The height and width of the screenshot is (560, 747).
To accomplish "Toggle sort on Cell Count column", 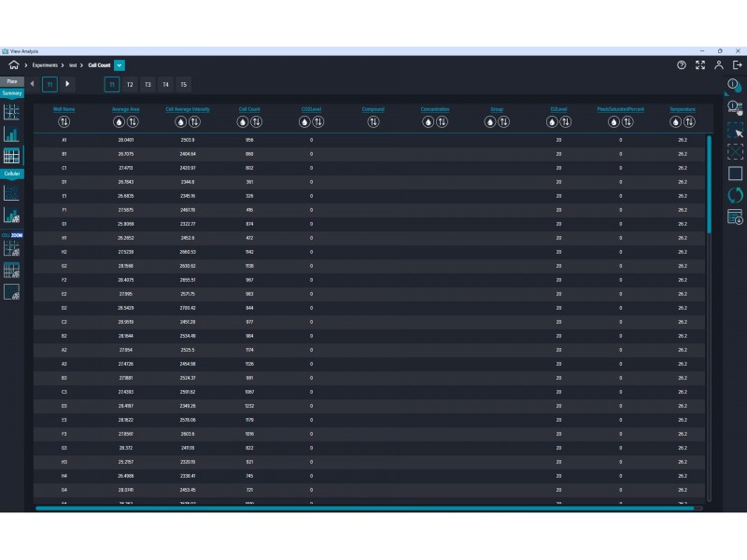I will pyautogui.click(x=256, y=122).
